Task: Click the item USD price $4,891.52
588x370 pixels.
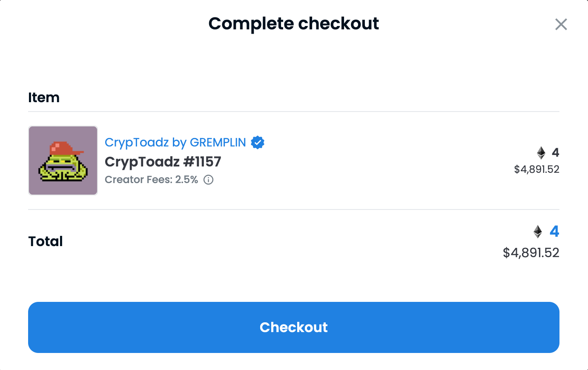Action: pos(536,169)
